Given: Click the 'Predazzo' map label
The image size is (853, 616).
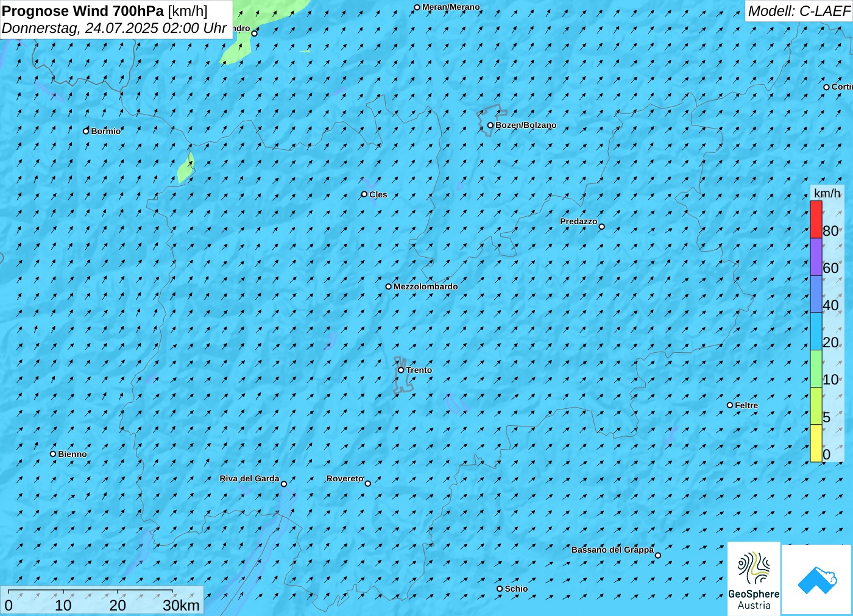Looking at the screenshot, I should [x=578, y=221].
